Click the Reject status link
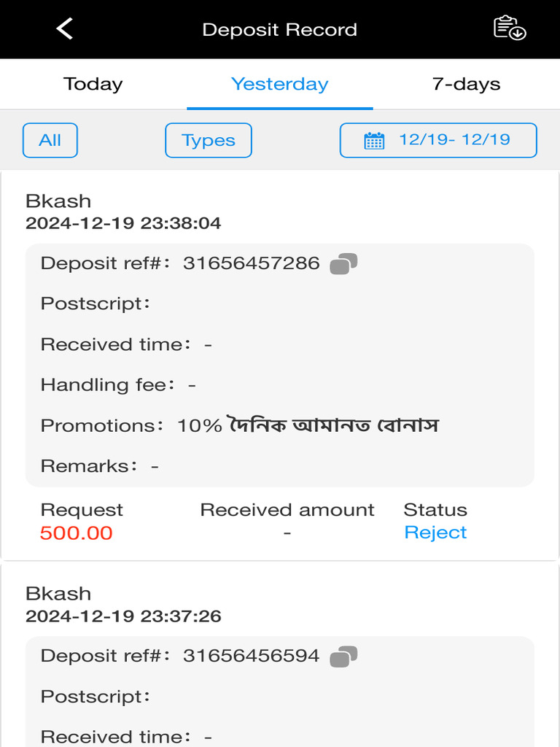The width and height of the screenshot is (560, 747). click(x=435, y=533)
